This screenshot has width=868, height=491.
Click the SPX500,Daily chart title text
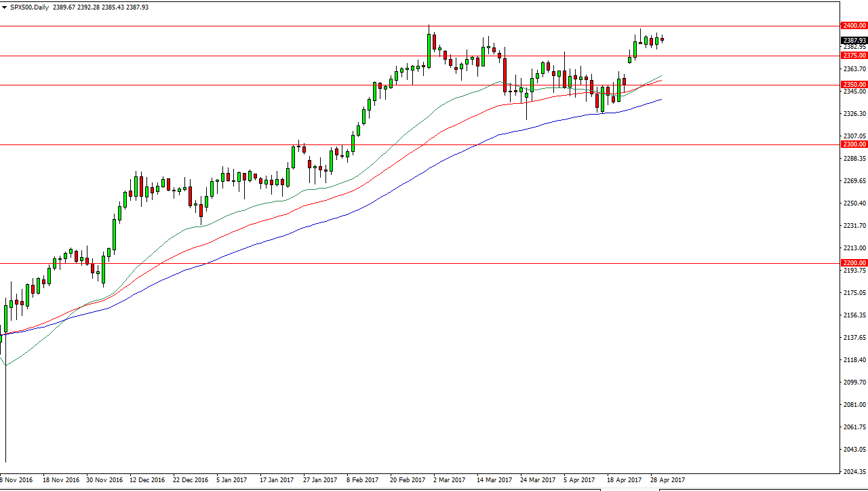tap(30, 7)
